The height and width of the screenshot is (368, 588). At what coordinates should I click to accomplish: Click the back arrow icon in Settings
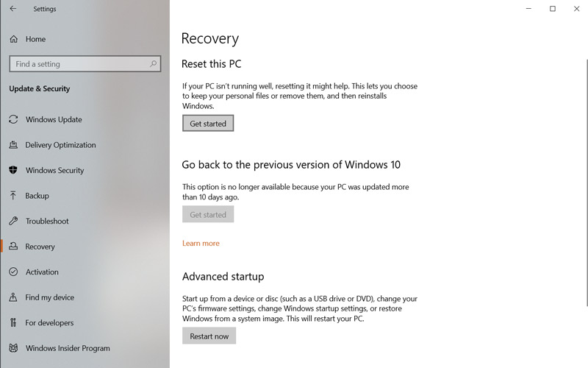pyautogui.click(x=12, y=10)
